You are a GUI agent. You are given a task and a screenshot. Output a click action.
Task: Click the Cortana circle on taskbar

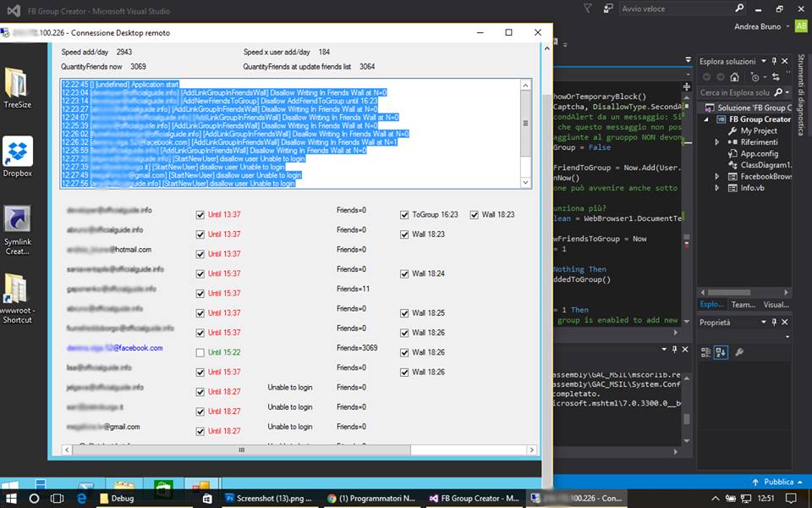[x=34, y=498]
